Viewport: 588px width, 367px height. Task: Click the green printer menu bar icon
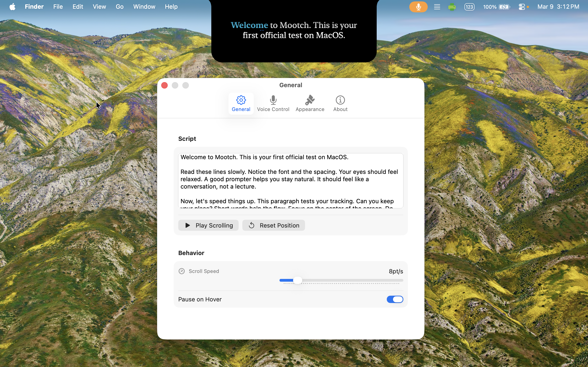[x=452, y=7]
